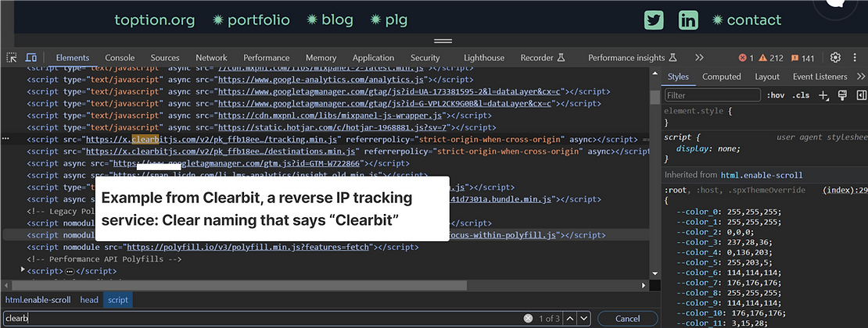Open polyfill.io fetch polyfill link
868x328 pixels.
point(248,247)
